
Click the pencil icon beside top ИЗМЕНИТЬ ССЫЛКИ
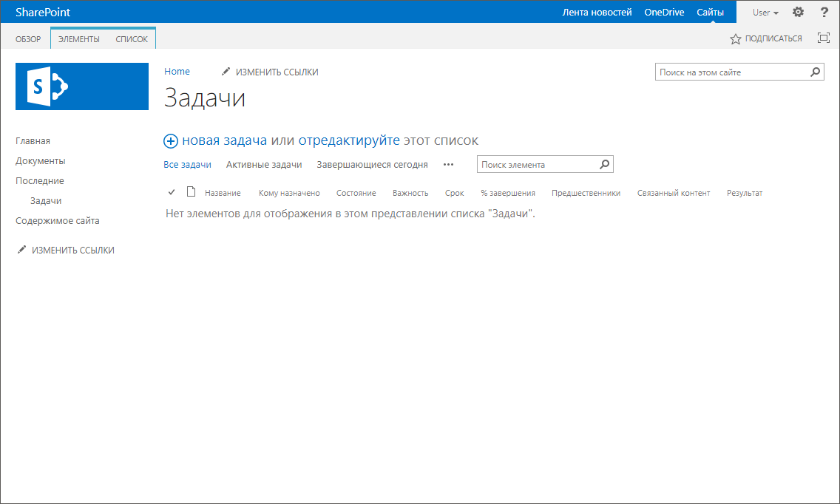coord(226,71)
